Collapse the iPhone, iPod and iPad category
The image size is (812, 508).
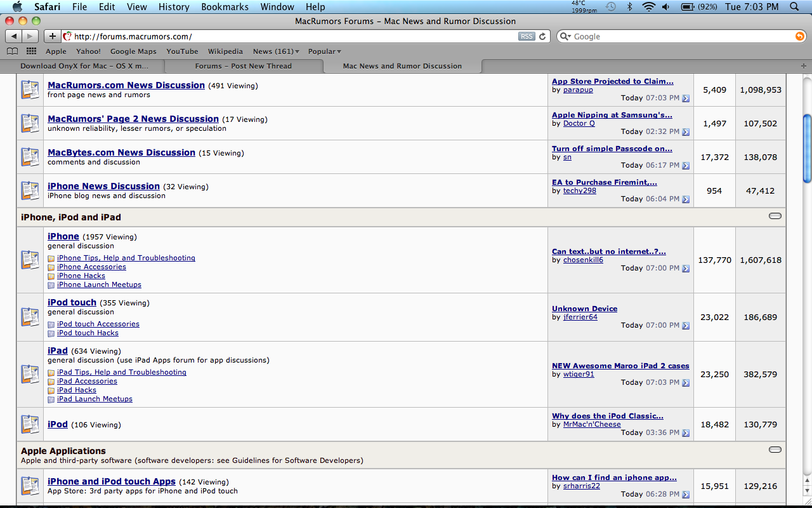pyautogui.click(x=775, y=217)
